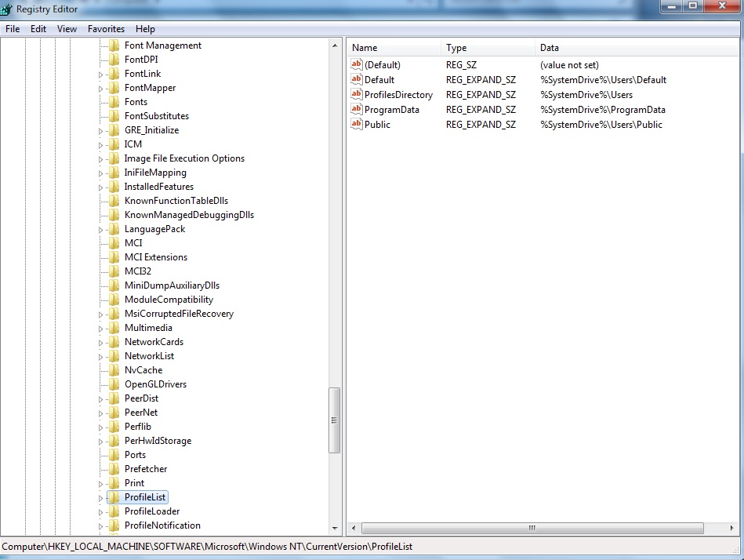Select the PeerNet key

coord(141,413)
